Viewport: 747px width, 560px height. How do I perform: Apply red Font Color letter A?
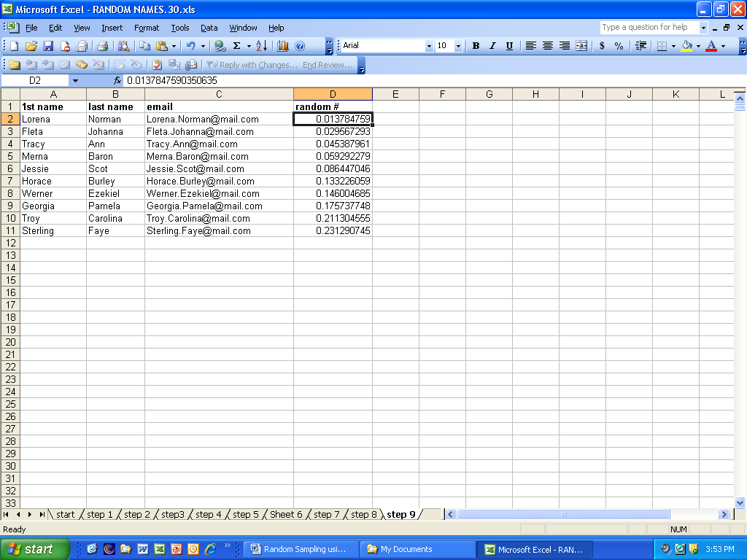tap(711, 46)
